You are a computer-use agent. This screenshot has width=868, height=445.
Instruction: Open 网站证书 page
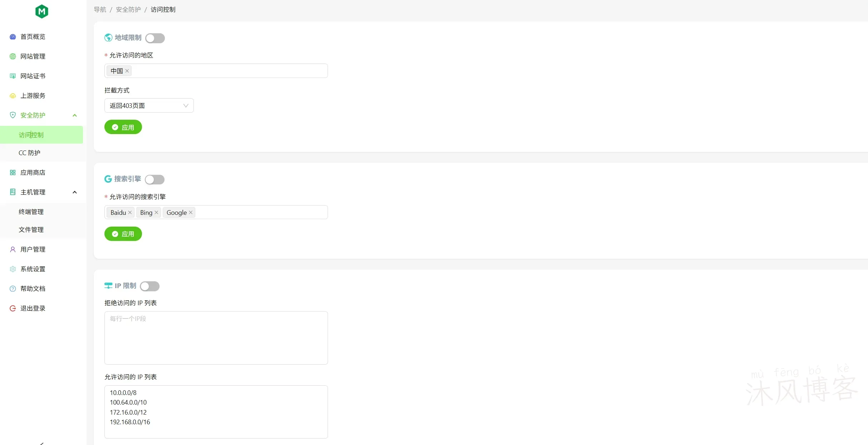32,76
